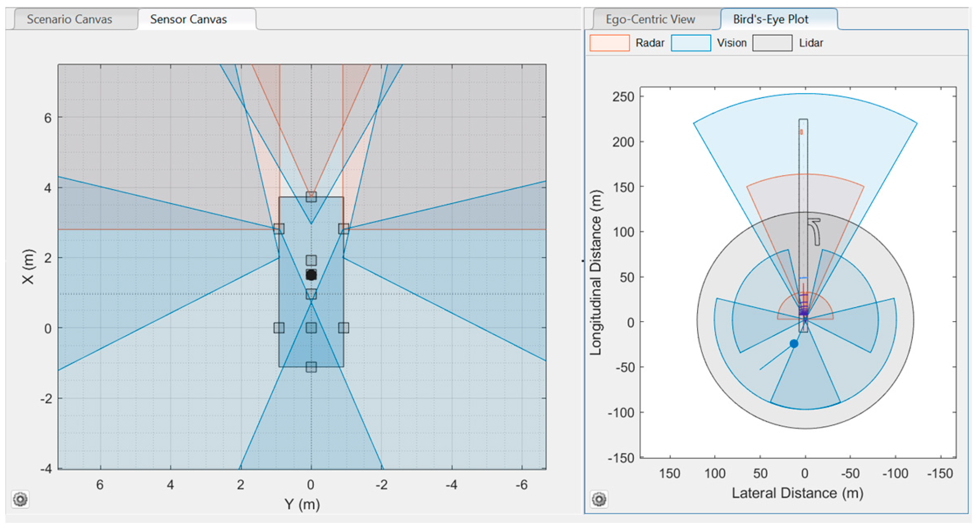This screenshot has height=529, width=980.
Task: Click the Lidar legend color swatch
Action: coord(772,43)
